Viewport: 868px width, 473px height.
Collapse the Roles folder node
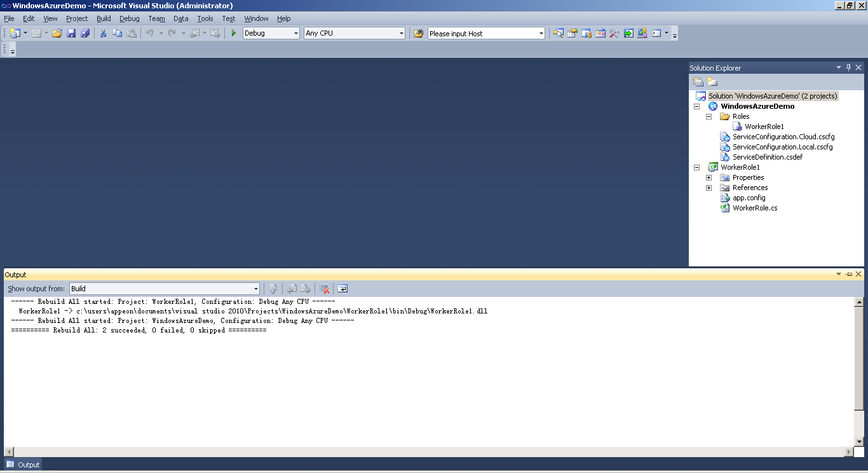point(709,116)
